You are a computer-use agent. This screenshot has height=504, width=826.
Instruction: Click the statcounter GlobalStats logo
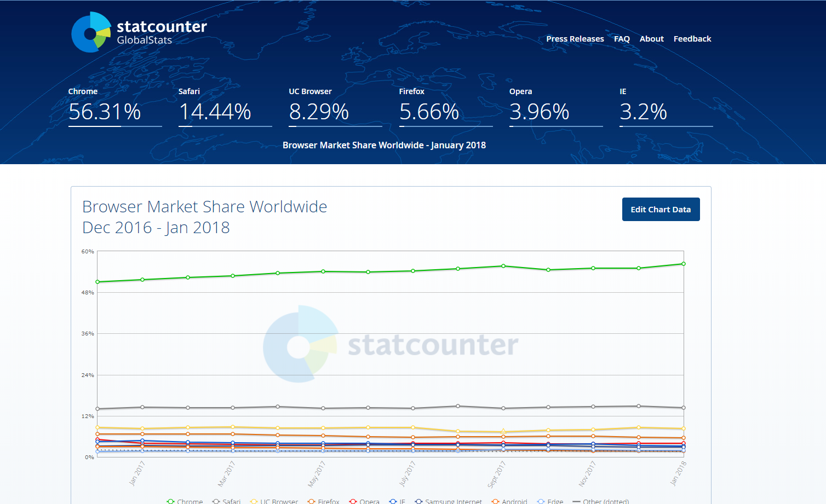(x=139, y=32)
